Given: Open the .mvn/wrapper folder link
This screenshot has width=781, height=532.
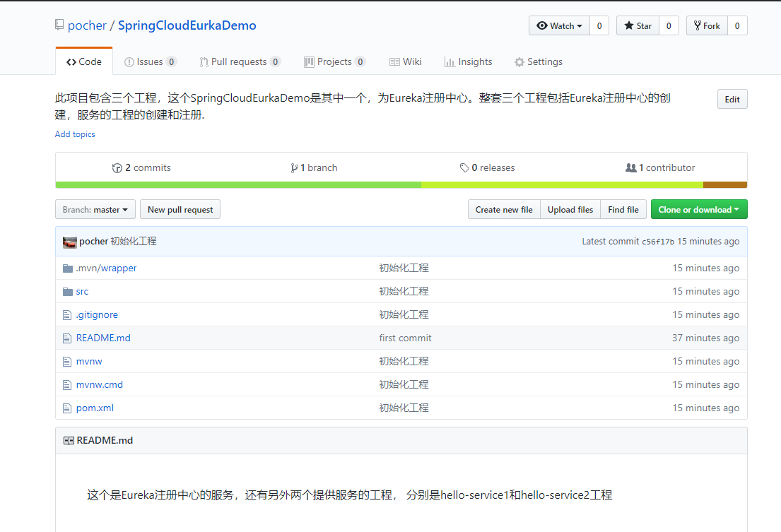Looking at the screenshot, I should click(106, 268).
